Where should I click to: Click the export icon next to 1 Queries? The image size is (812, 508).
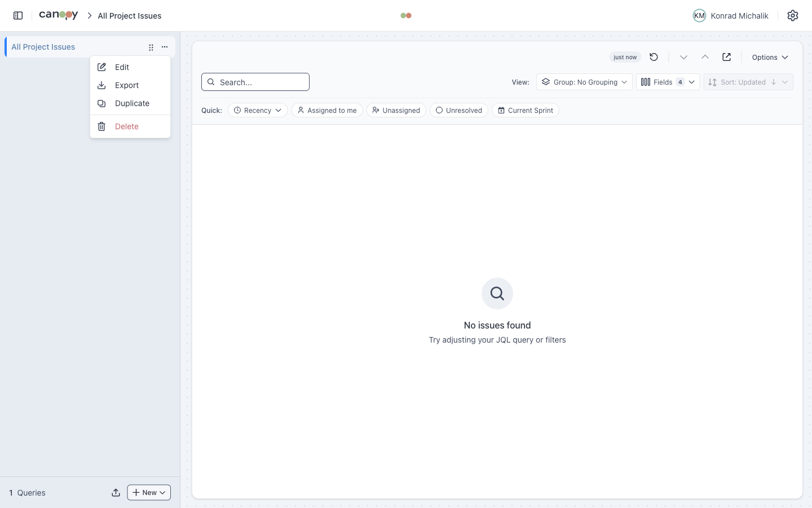(x=116, y=492)
